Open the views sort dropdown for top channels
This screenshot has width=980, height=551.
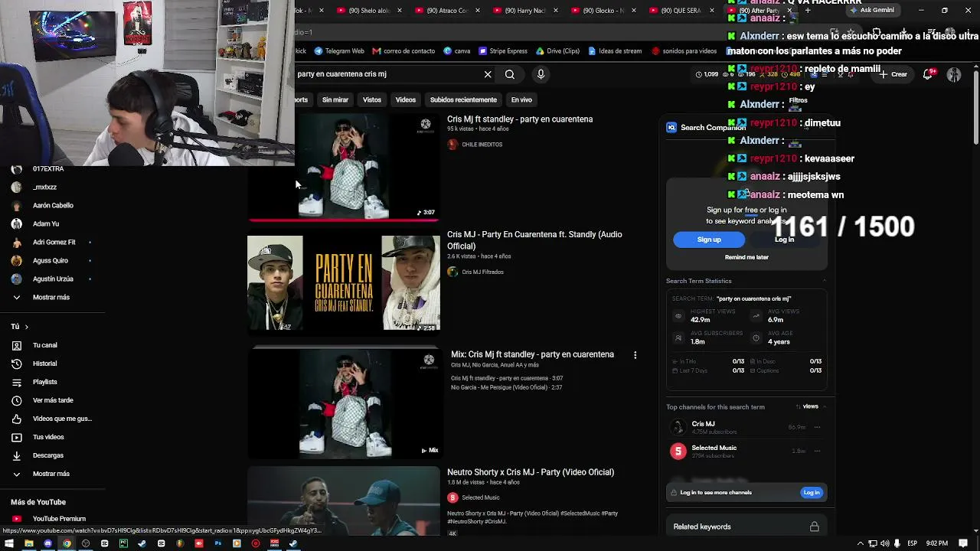807,406
